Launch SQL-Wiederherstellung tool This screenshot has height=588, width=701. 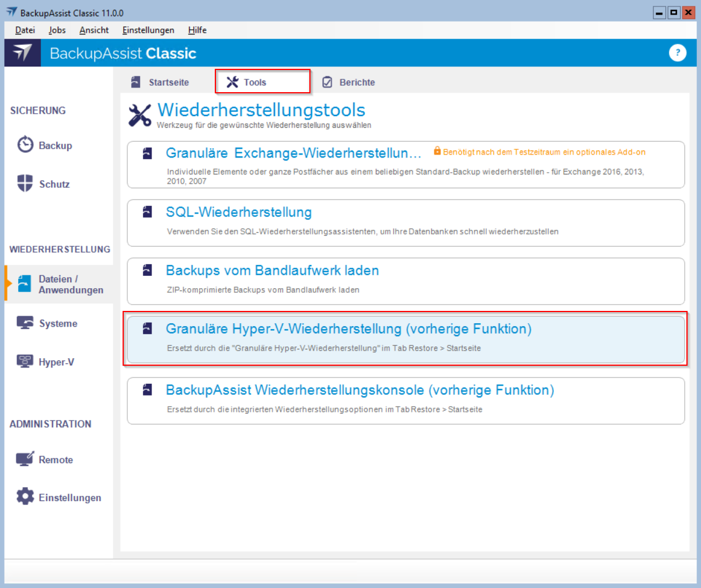click(239, 212)
